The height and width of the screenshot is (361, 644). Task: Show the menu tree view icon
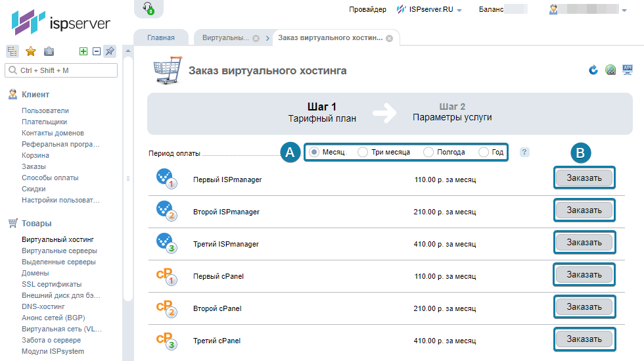pyautogui.click(x=12, y=51)
